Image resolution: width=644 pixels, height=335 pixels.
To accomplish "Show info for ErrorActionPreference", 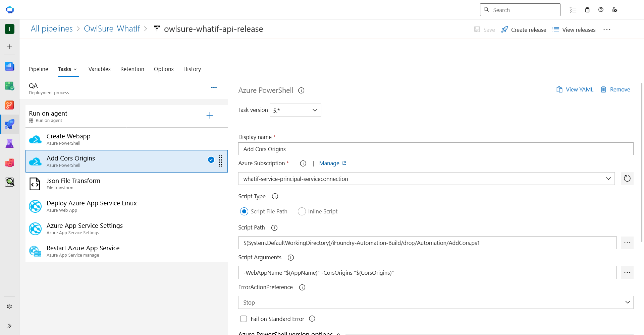I will [302, 287].
